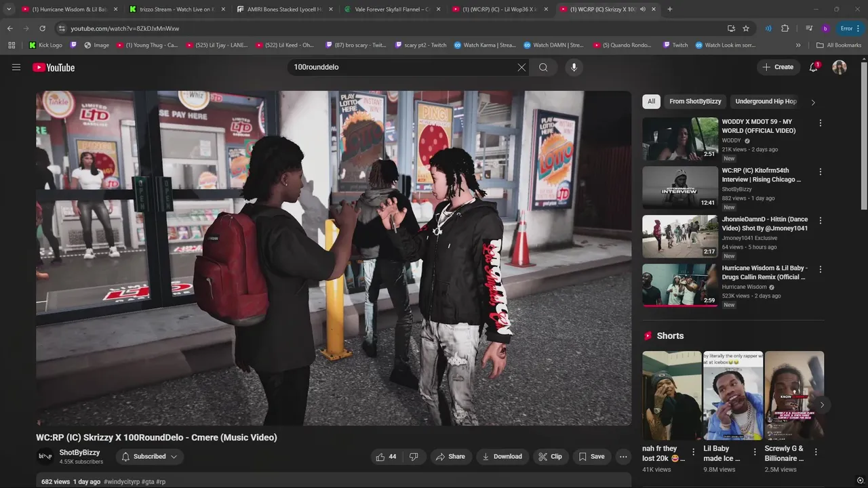Open ShotByBizzy channel avatar

pos(45,456)
